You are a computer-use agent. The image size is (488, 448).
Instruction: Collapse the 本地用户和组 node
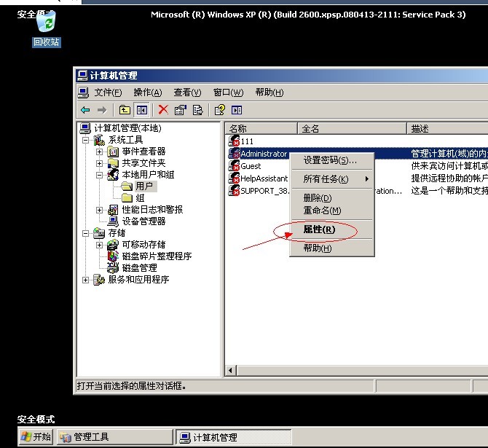coord(99,175)
